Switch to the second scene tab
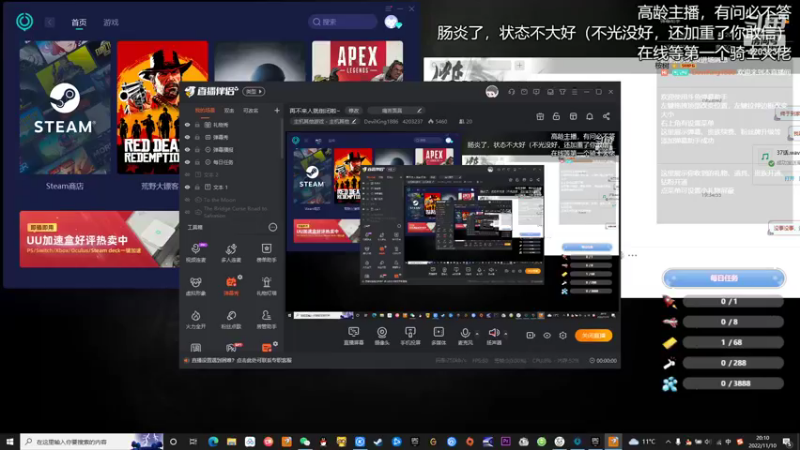This screenshot has width=800, height=450. pos(229,111)
